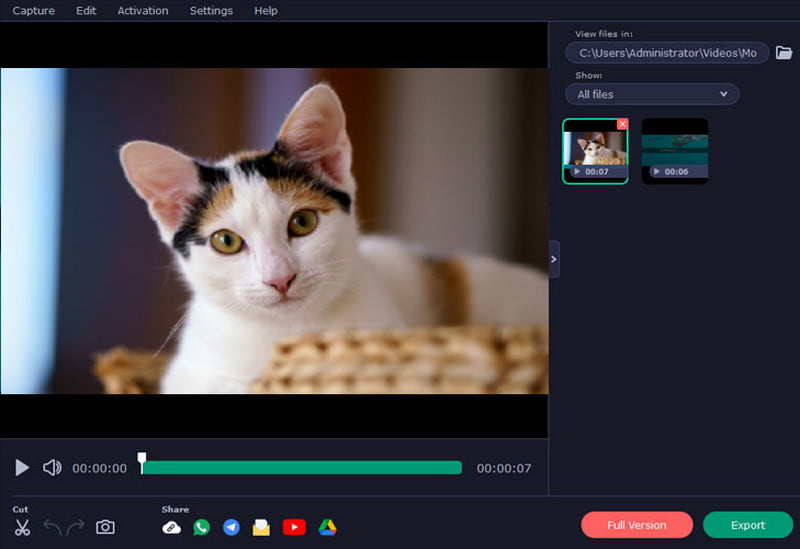Share the video via Telegram

point(231,527)
